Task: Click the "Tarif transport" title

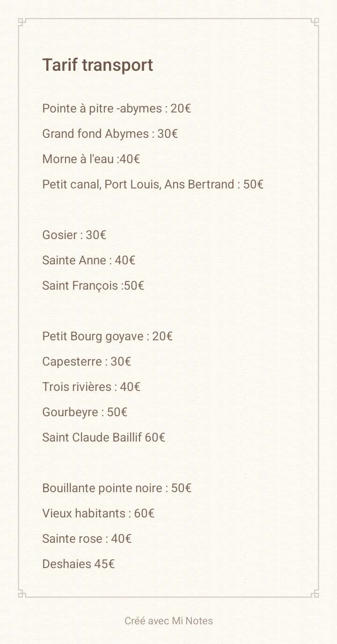Action: coord(98,65)
